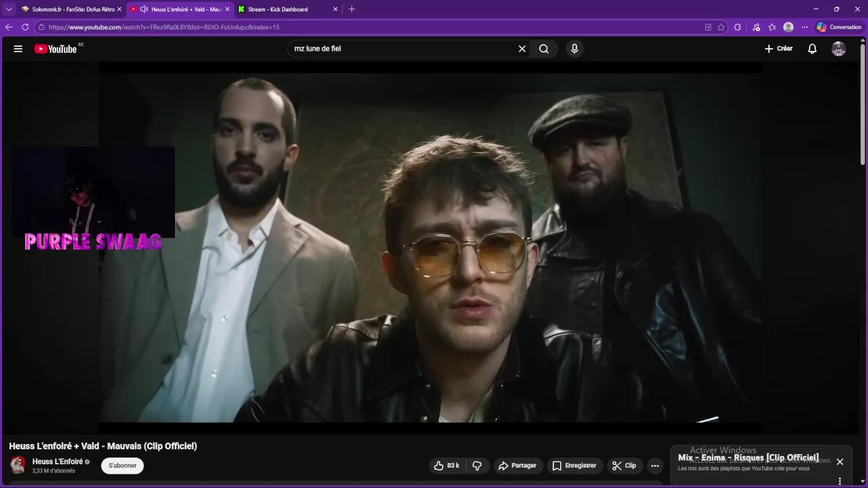Save video with Enregistrer button
Screen dimensions: 868x488
pos(574,466)
